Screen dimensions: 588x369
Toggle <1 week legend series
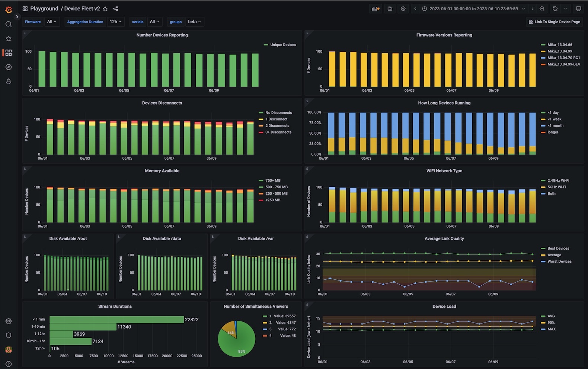point(555,119)
